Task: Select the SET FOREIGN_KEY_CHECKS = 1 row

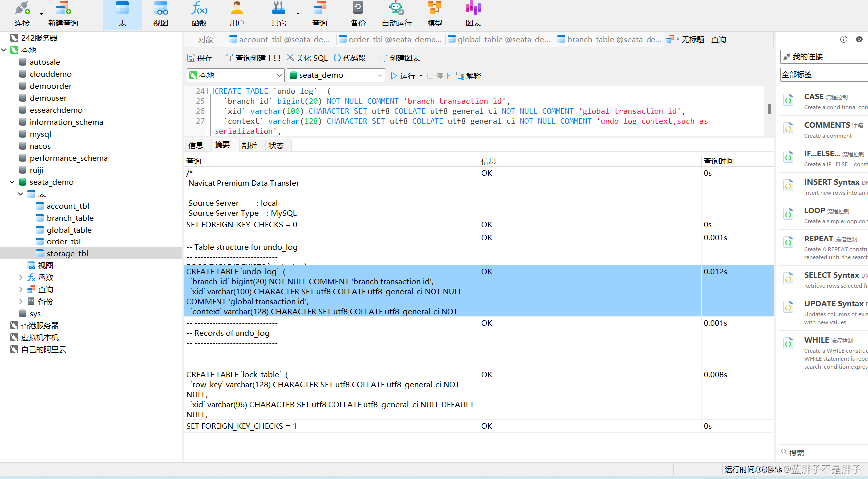Action: [479, 426]
